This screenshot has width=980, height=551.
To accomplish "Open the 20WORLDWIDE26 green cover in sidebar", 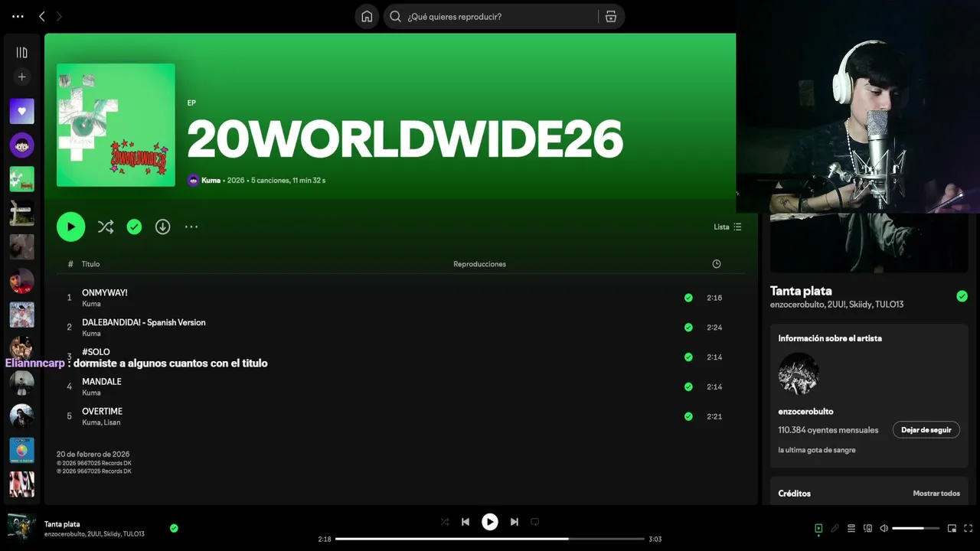I will tap(21, 179).
